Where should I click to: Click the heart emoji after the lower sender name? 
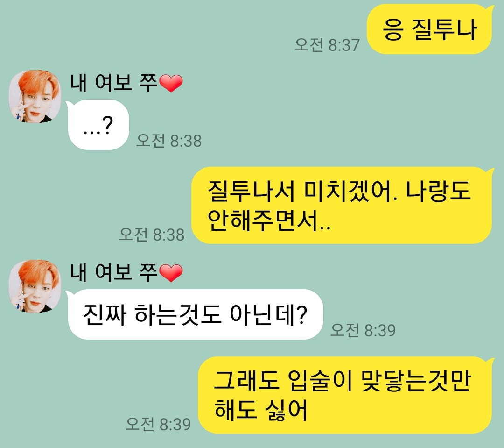pyautogui.click(x=171, y=273)
